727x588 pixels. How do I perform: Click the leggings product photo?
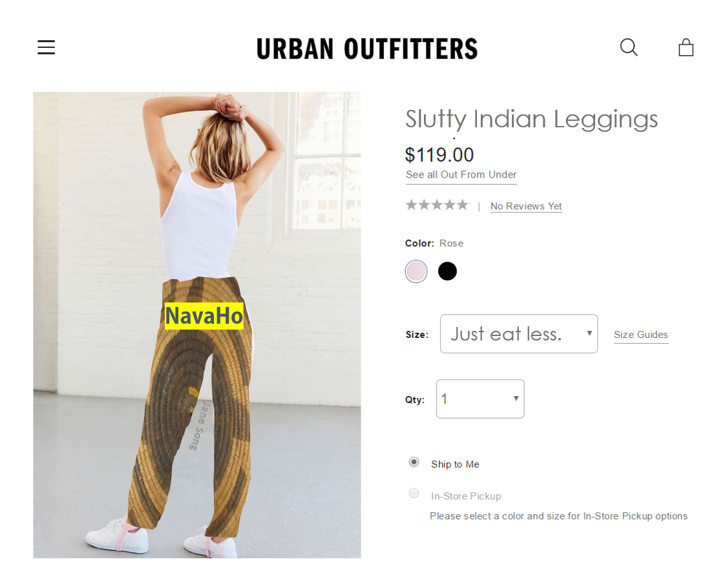pyautogui.click(x=197, y=325)
